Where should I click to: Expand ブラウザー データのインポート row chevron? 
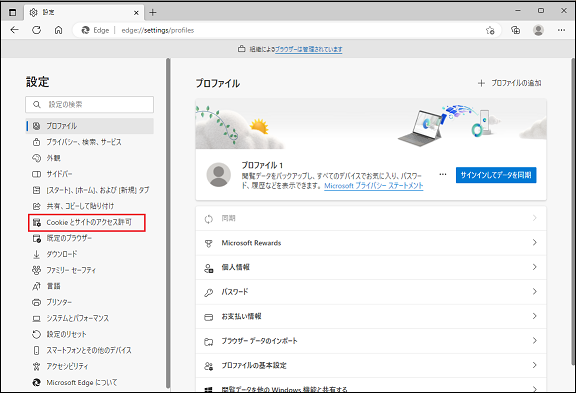click(x=534, y=341)
